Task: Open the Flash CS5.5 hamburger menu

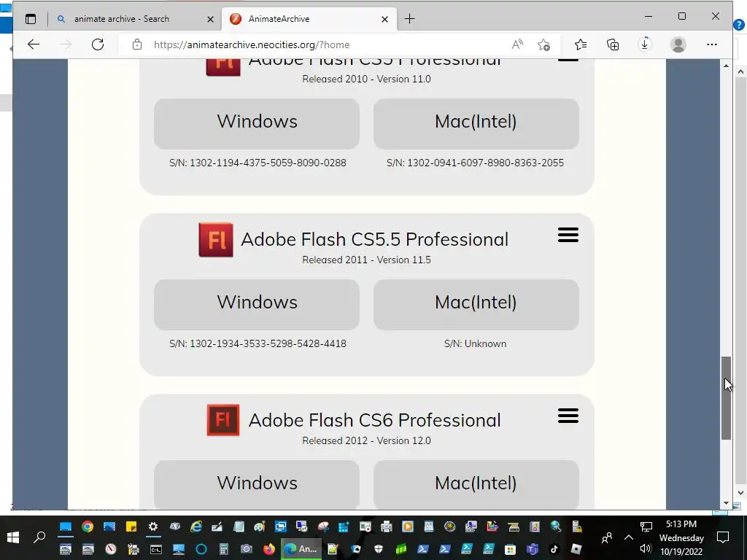Action: point(568,235)
